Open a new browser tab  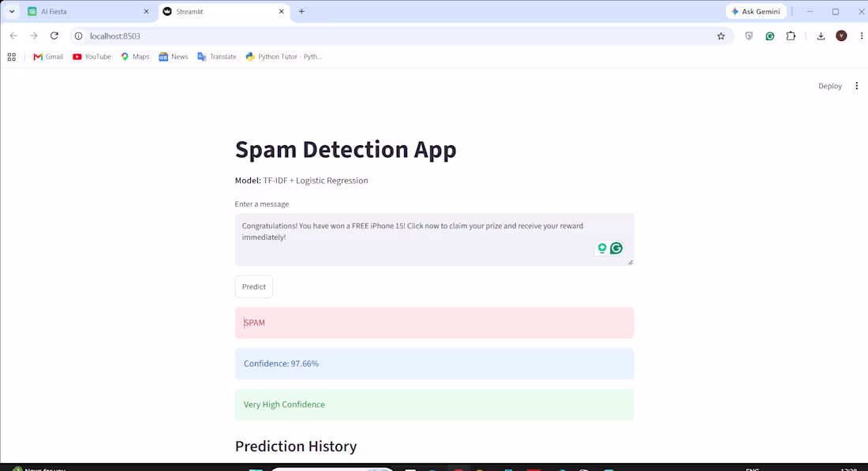(301, 11)
